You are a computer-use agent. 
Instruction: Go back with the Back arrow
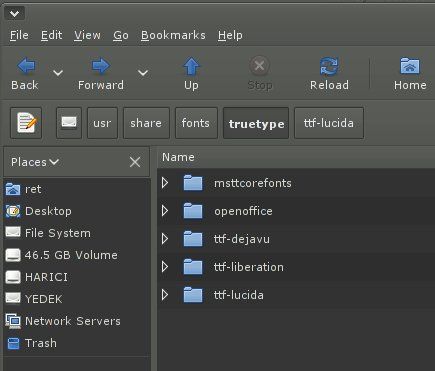click(x=25, y=74)
